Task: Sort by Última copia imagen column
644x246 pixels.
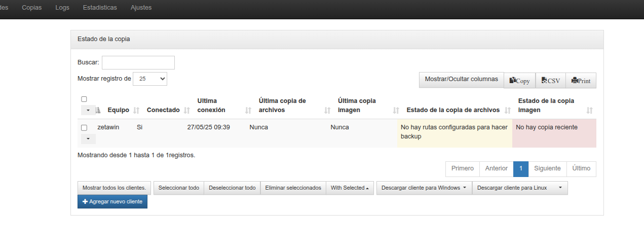Action: pos(357,106)
